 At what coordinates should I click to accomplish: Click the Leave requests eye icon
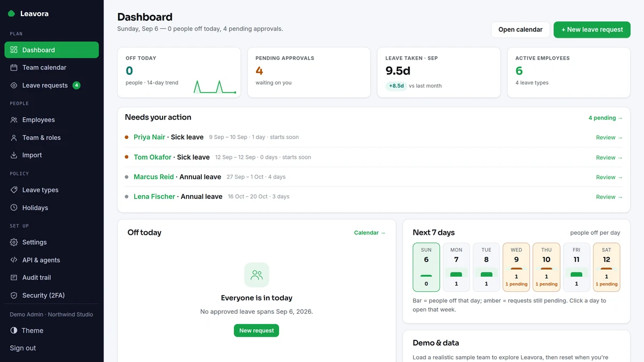click(x=14, y=85)
